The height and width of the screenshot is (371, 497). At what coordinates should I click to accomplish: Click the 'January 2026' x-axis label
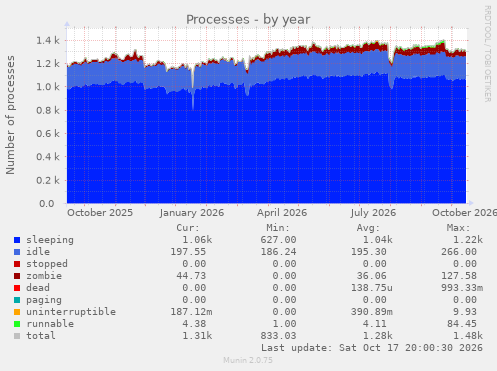tap(192, 213)
